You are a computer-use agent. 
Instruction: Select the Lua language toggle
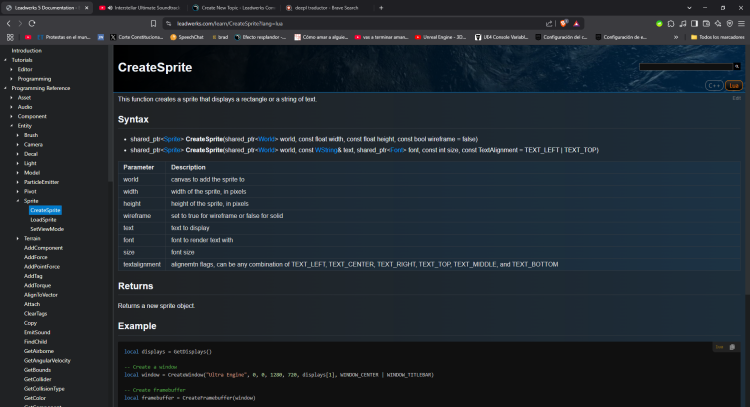pyautogui.click(x=734, y=86)
